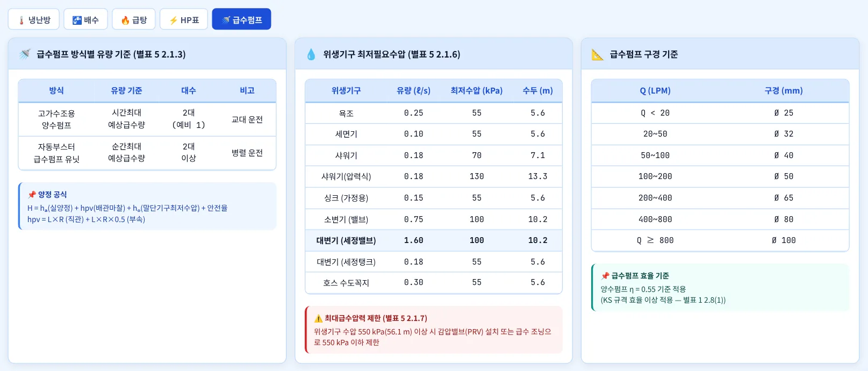Click the 최저수압 (kPa) column header

477,91
